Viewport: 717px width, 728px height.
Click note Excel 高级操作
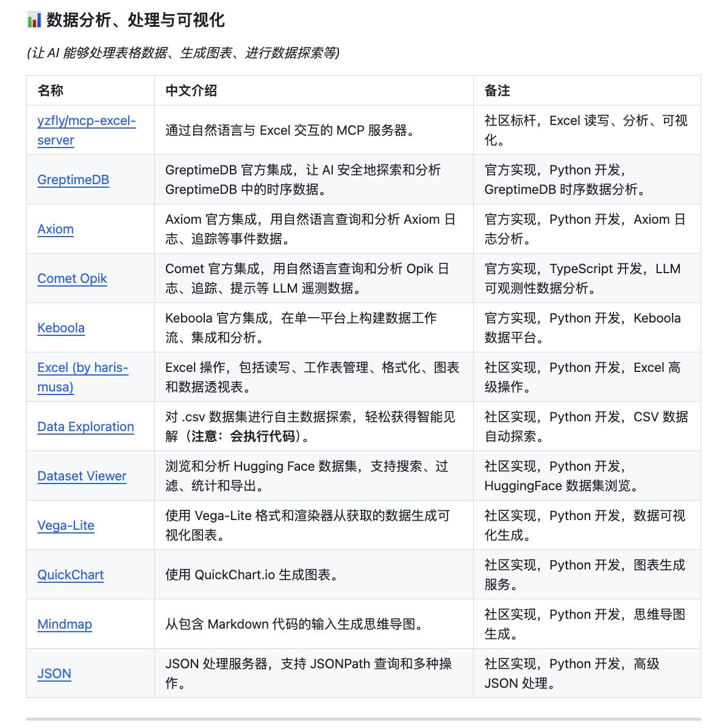pos(582,377)
